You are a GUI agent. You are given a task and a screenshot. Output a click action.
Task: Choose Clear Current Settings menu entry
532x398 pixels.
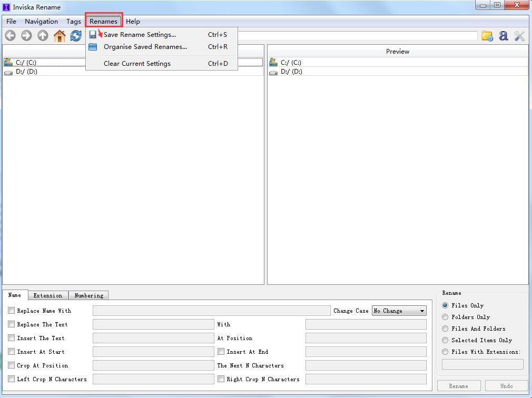162,63
